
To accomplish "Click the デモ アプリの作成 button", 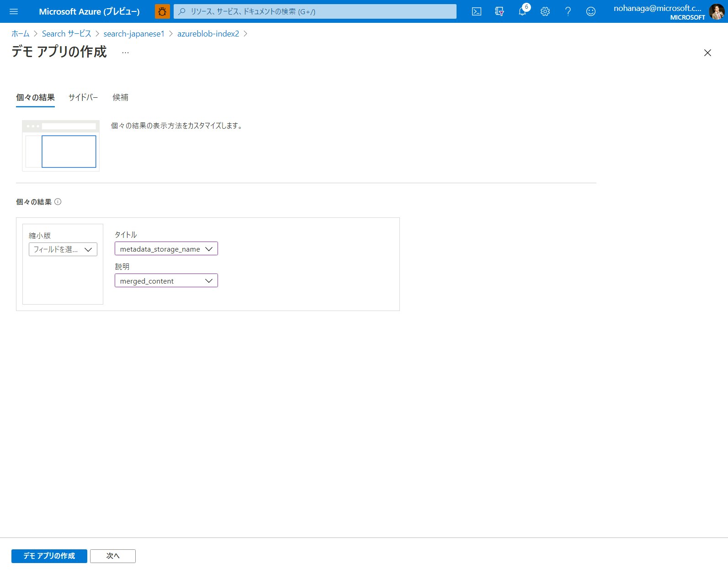I will click(49, 556).
